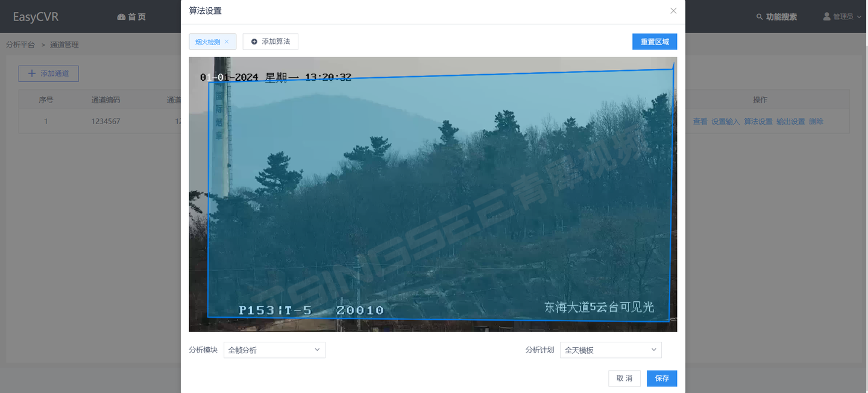Click the 重置区域 button
The image size is (868, 393).
[x=655, y=42]
